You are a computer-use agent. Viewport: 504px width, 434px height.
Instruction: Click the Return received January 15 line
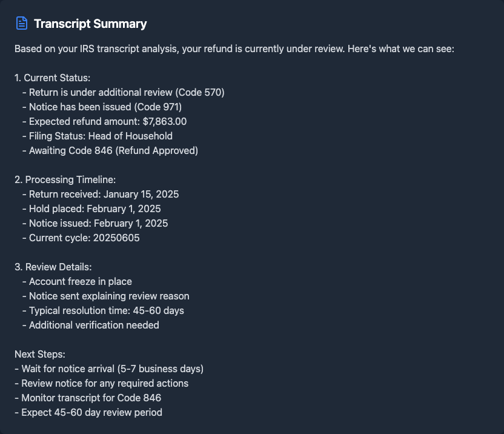(104, 194)
